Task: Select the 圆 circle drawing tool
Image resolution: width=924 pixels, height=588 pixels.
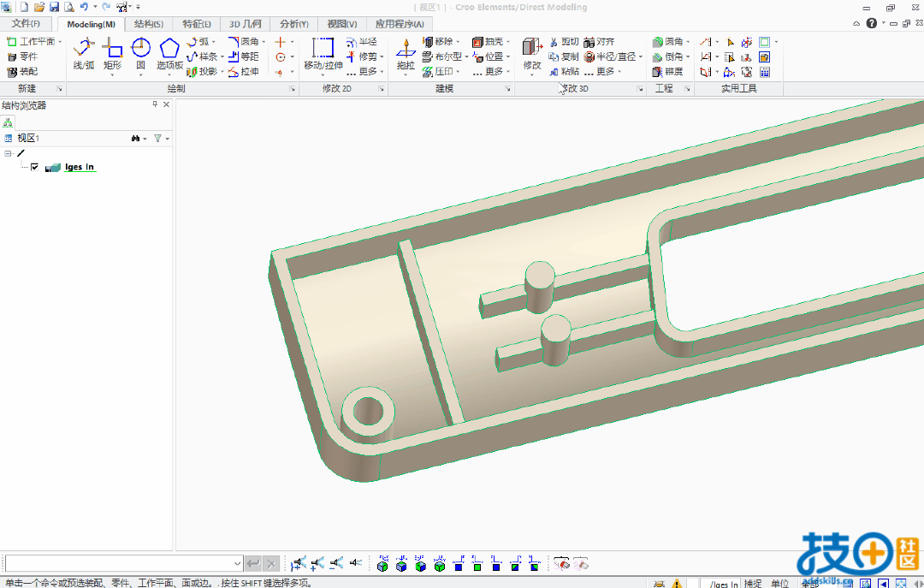Action: [140, 54]
